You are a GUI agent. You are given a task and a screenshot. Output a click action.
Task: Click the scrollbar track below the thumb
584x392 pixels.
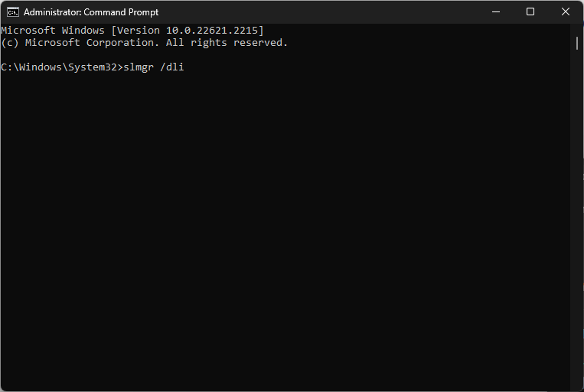point(577,230)
